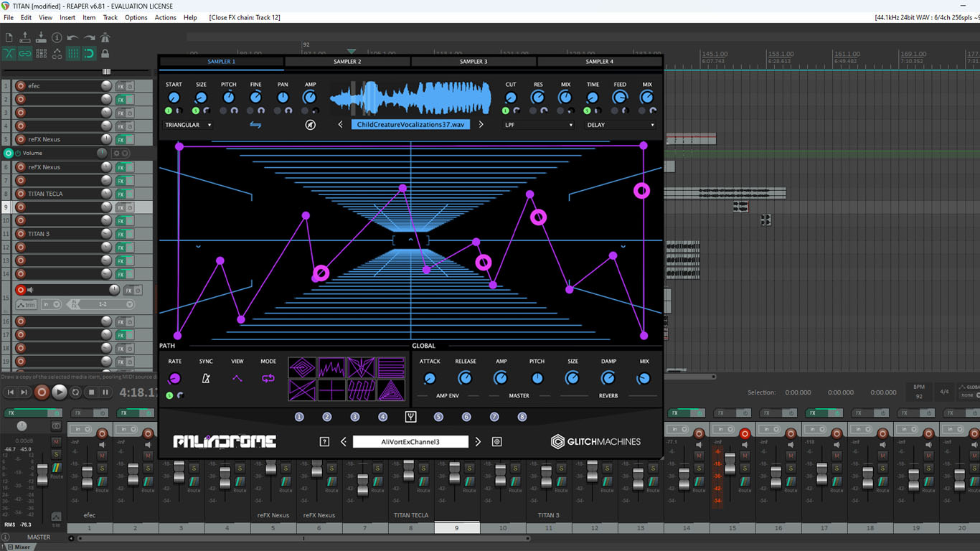
Task: Open the 4/4 time signature field
Action: coord(944,392)
